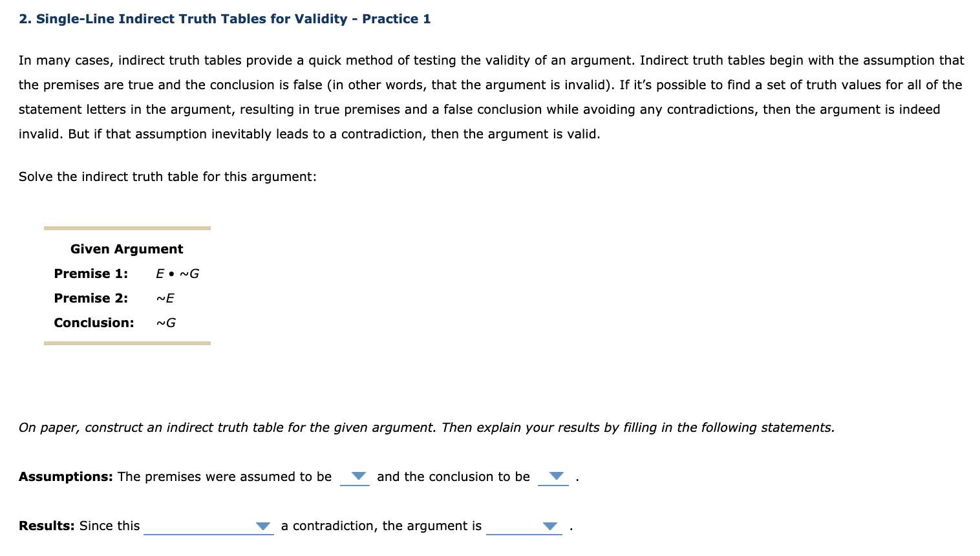The width and height of the screenshot is (980, 556).
Task: Click the blue triangle before 'a contradiction'
Action: [262, 526]
